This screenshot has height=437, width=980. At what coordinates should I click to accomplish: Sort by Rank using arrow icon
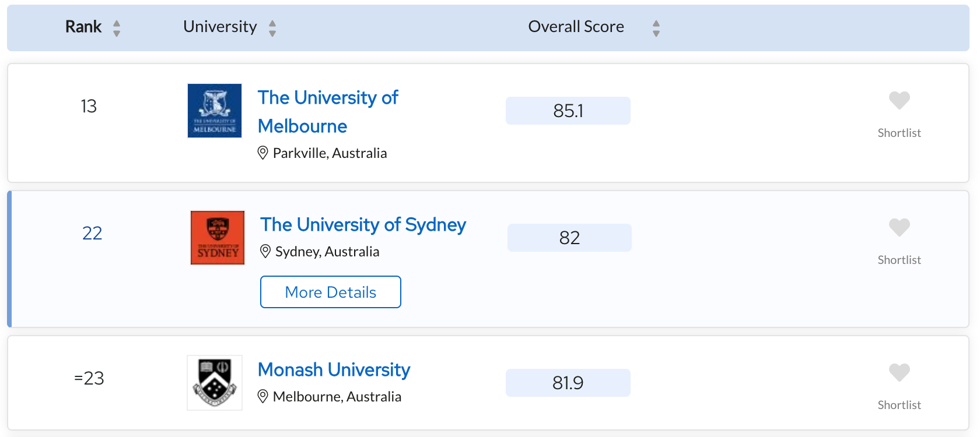pyautogui.click(x=117, y=28)
